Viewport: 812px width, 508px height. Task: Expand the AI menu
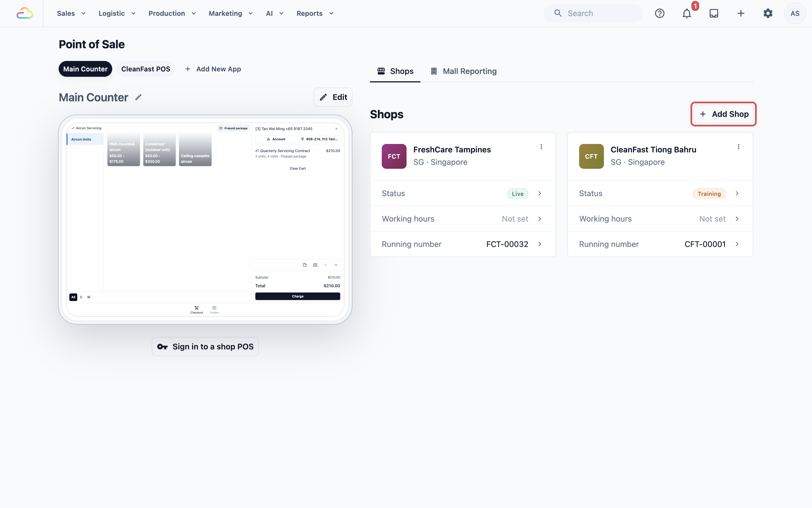(x=274, y=14)
